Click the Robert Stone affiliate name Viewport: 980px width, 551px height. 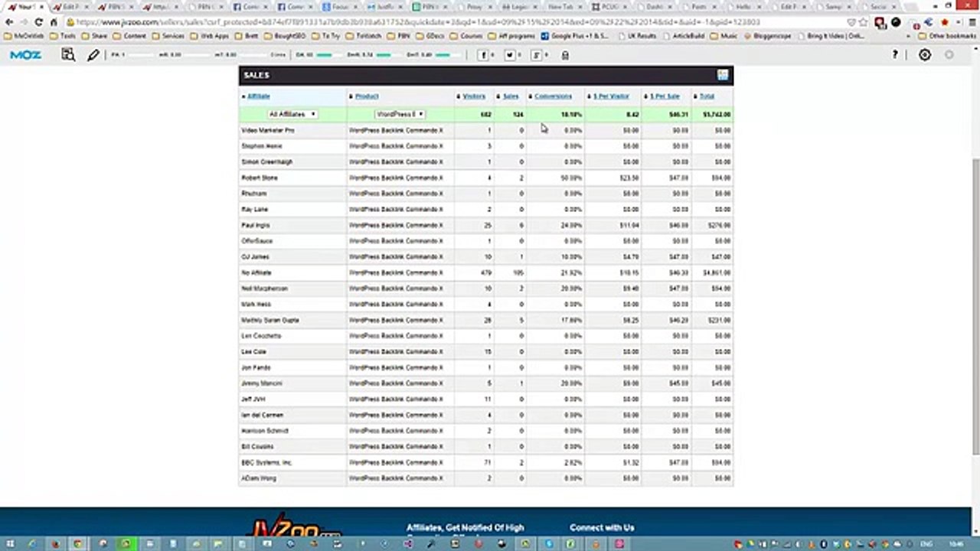click(x=260, y=178)
